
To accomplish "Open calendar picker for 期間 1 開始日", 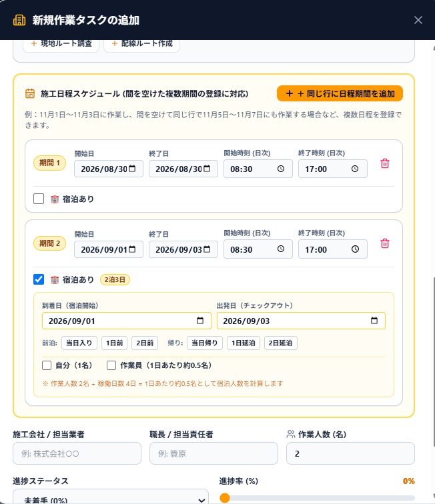I will coord(132,169).
